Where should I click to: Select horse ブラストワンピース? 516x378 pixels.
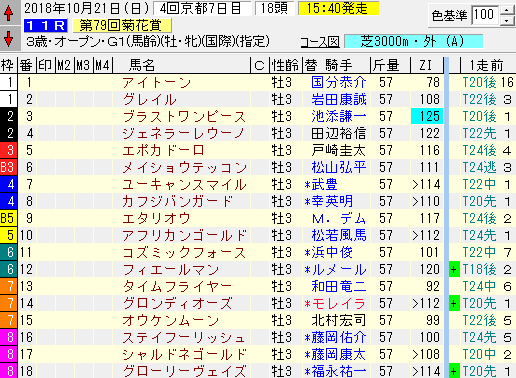(184, 116)
